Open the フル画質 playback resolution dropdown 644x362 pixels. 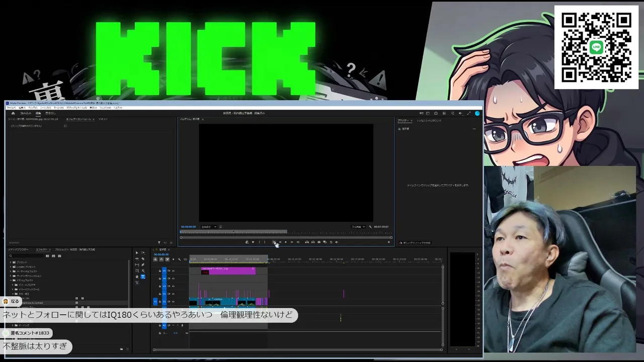(358, 227)
